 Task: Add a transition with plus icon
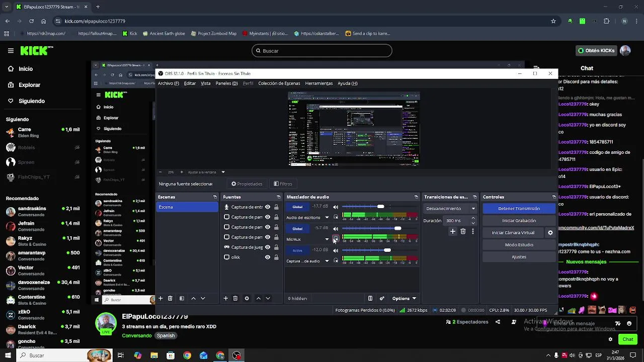[x=453, y=231]
